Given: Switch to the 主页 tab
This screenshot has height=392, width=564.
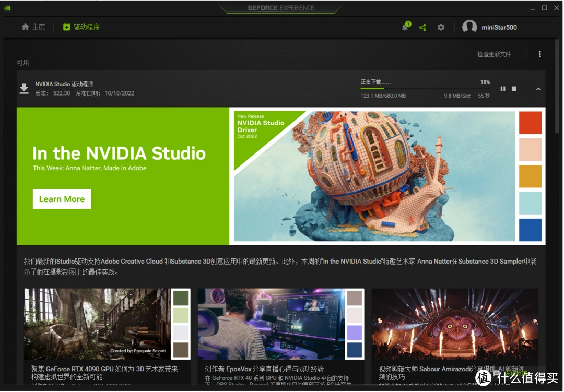Looking at the screenshot, I should pyautogui.click(x=33, y=27).
